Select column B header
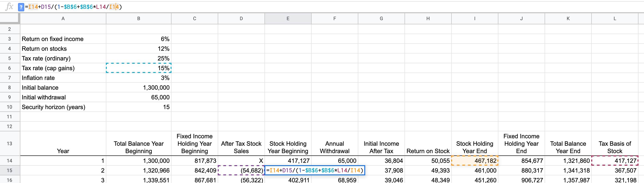This screenshot has height=183, width=644. coord(138,19)
